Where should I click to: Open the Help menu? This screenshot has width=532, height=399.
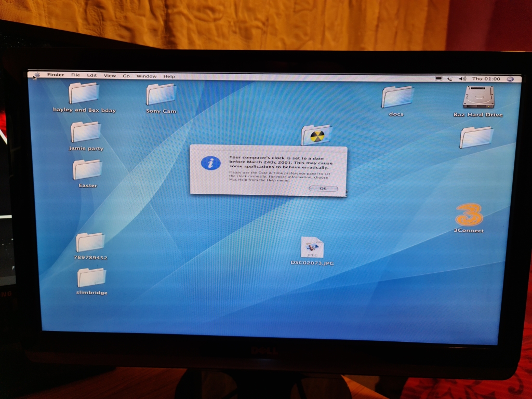click(169, 76)
